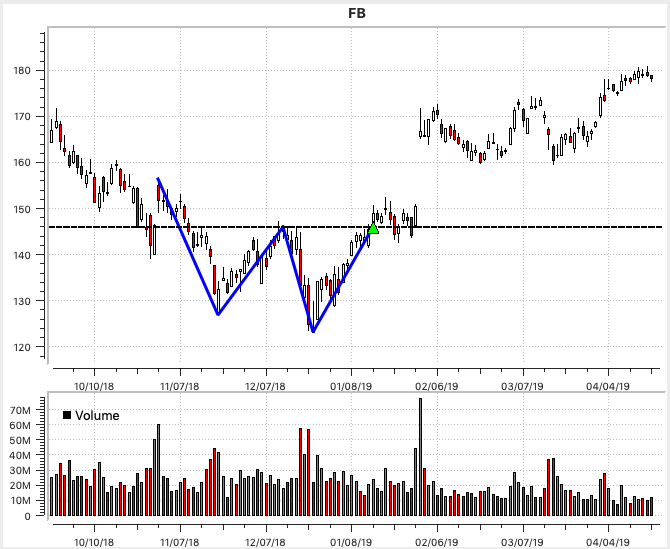Select the 170 price axis label
This screenshot has width=670, height=549.
pos(22,116)
